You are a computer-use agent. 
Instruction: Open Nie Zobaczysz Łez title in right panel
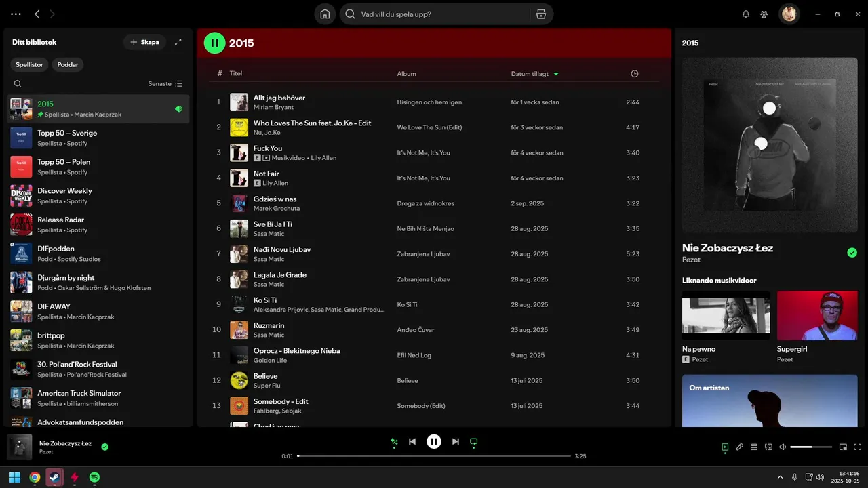point(728,247)
